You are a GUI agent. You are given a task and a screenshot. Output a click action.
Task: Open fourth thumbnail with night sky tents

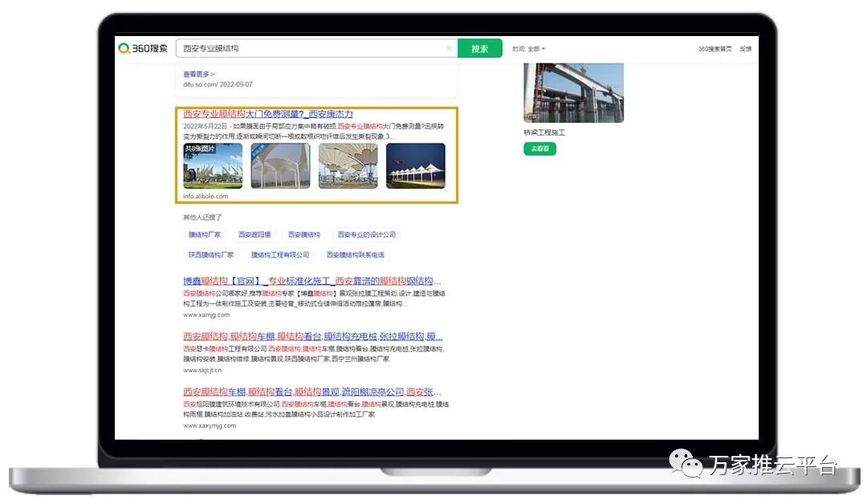(415, 165)
